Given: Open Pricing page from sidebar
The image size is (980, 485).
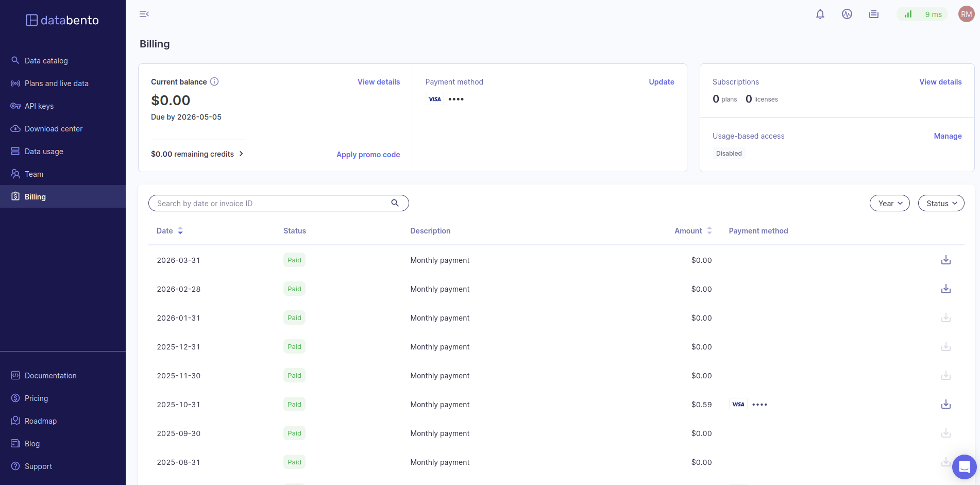Looking at the screenshot, I should [x=63, y=398].
